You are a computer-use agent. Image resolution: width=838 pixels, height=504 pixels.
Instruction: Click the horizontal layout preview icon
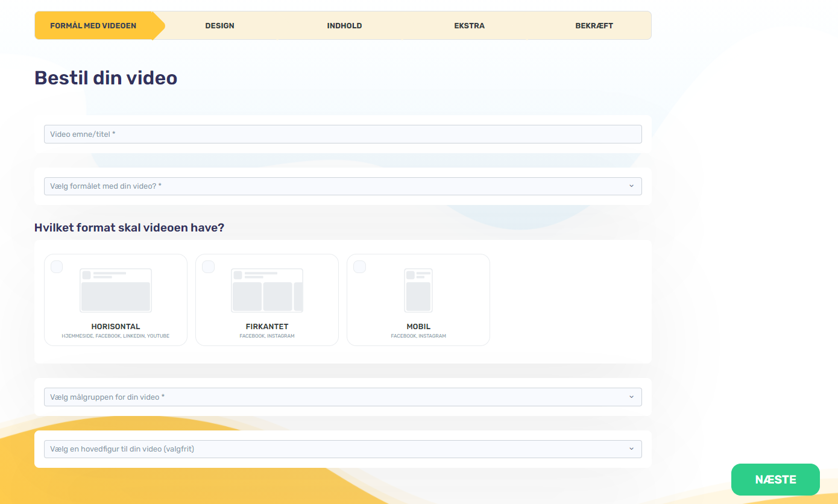coord(116,291)
